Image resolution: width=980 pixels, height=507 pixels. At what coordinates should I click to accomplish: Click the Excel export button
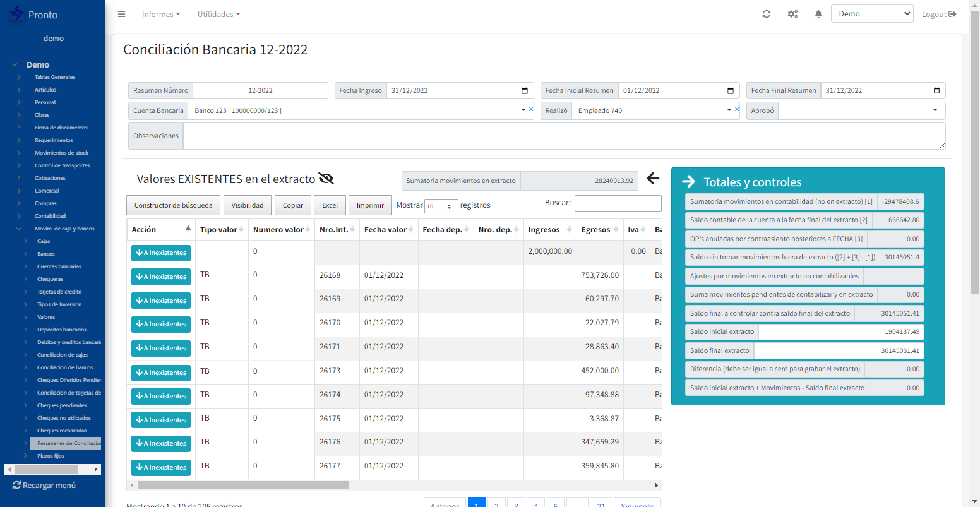pyautogui.click(x=330, y=205)
